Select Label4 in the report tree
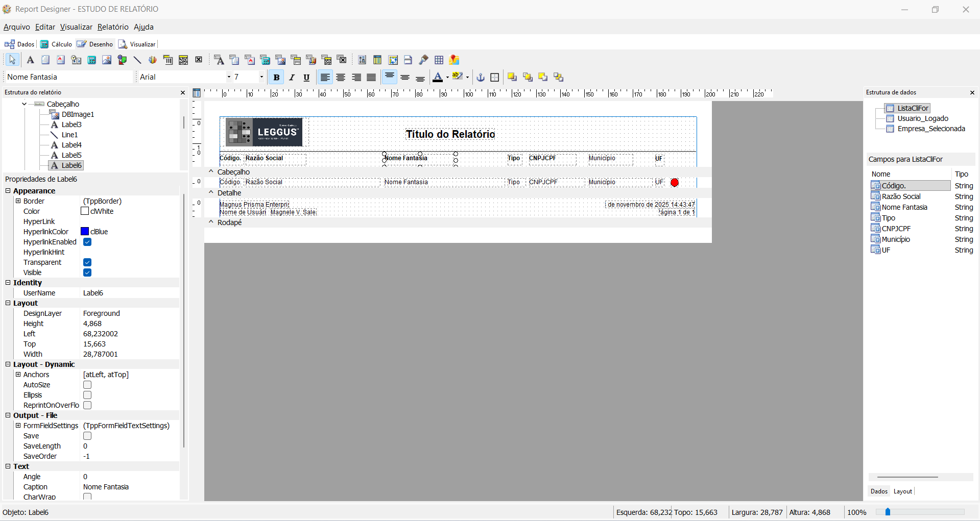980x521 pixels. pos(71,145)
